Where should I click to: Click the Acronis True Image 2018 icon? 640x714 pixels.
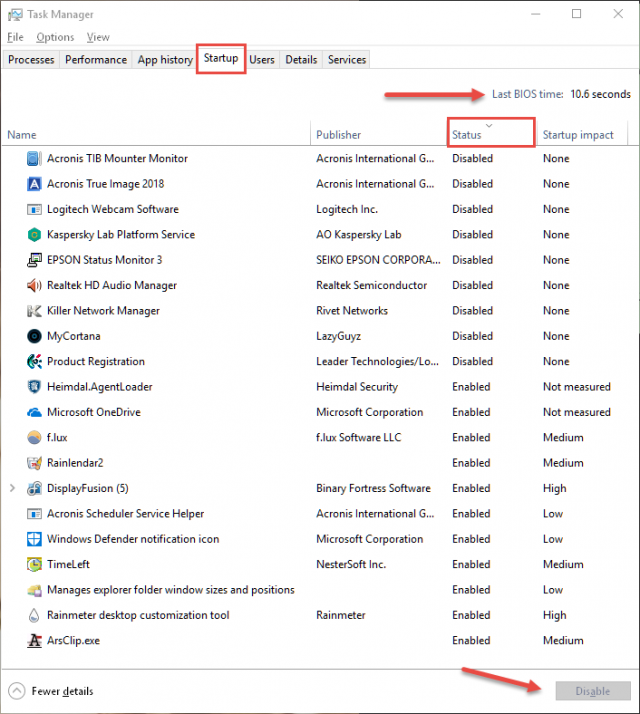point(34,184)
